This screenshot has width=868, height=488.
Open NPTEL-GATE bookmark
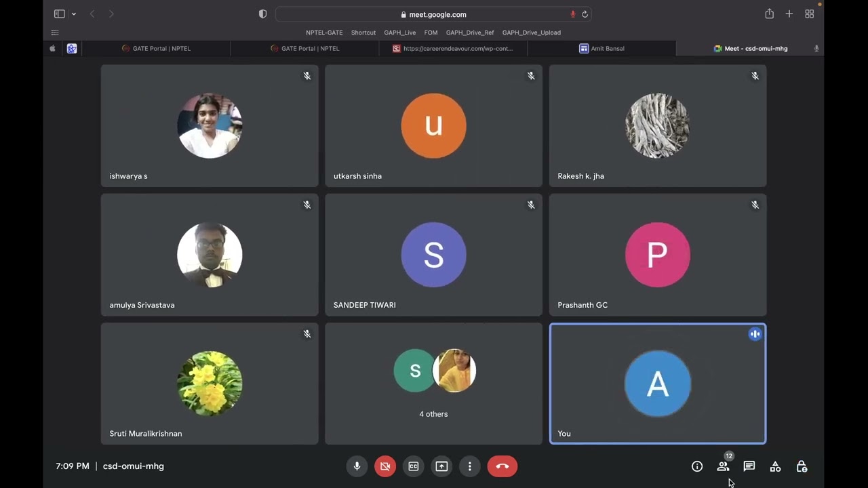324,33
